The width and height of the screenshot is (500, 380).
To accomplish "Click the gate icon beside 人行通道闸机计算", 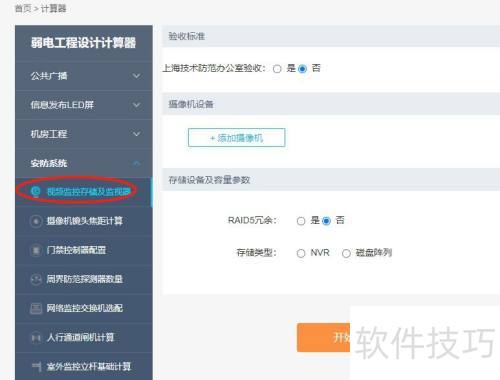I will pos(36,338).
